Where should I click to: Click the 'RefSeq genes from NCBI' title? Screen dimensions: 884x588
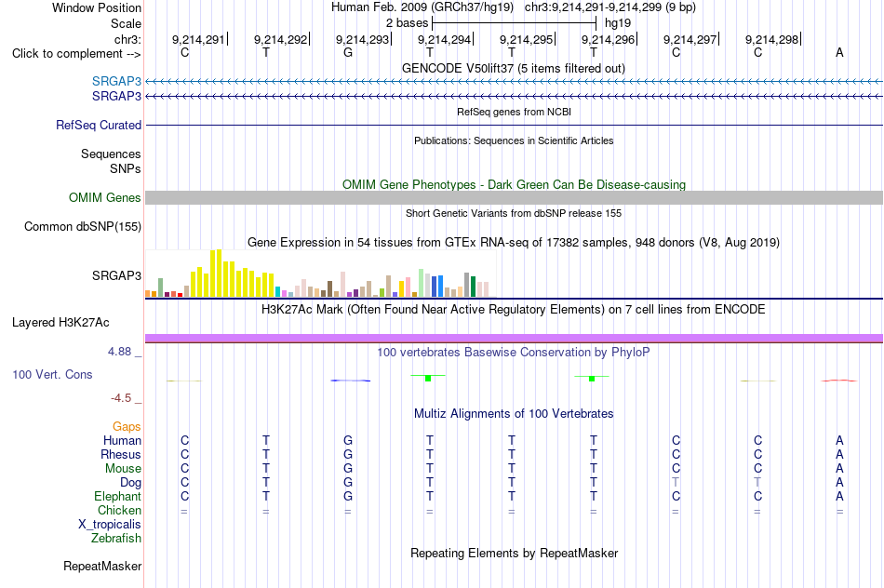514,113
